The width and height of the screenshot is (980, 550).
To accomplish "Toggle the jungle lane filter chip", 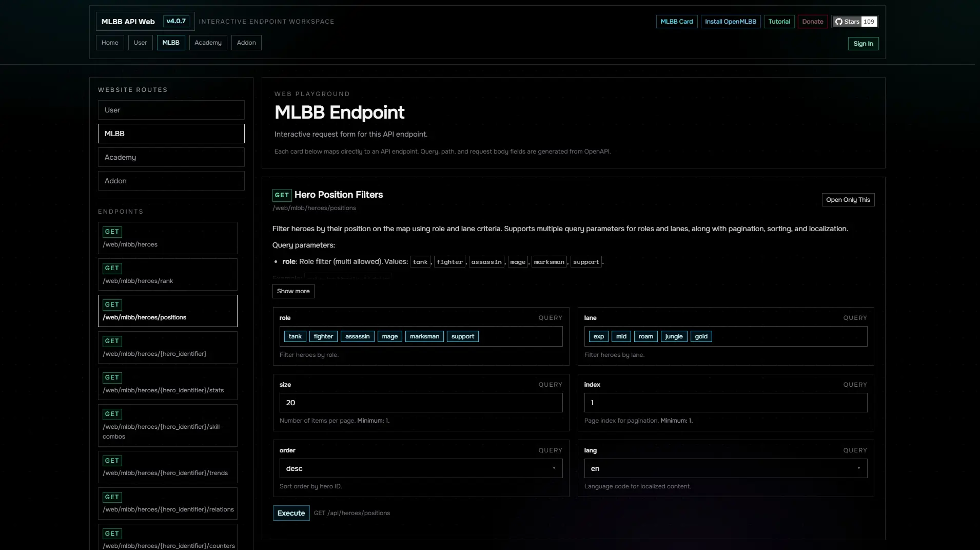I will (x=674, y=336).
